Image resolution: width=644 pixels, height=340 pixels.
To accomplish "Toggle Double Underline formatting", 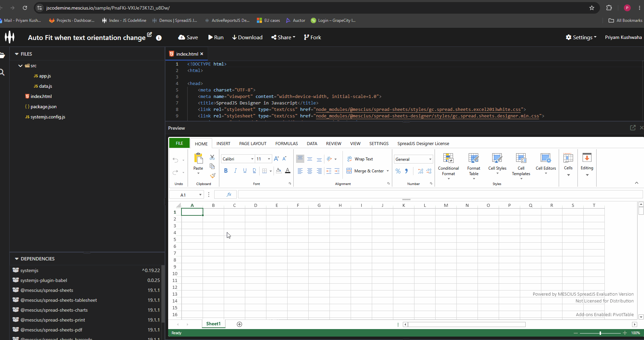I will (x=254, y=171).
